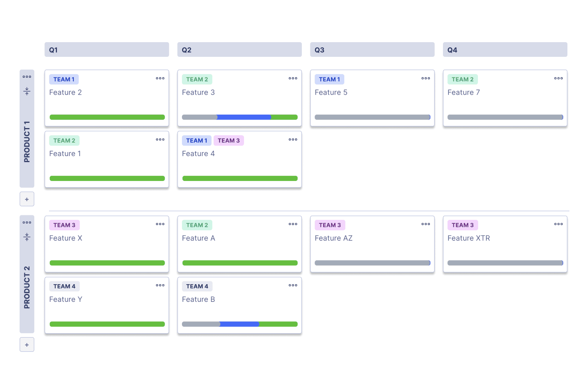Open Product 1 sidebar options menu

pyautogui.click(x=27, y=76)
